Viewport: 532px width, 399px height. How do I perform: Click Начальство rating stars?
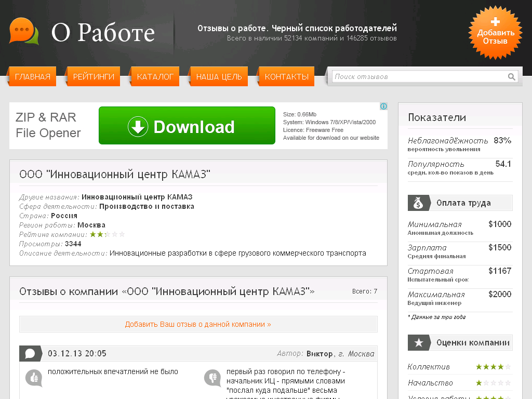pyautogui.click(x=493, y=383)
